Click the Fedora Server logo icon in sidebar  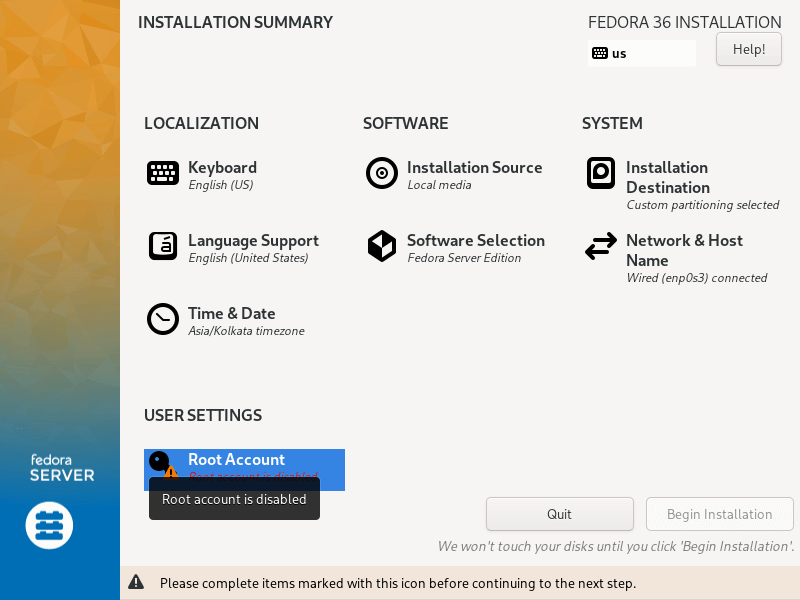pyautogui.click(x=49, y=526)
